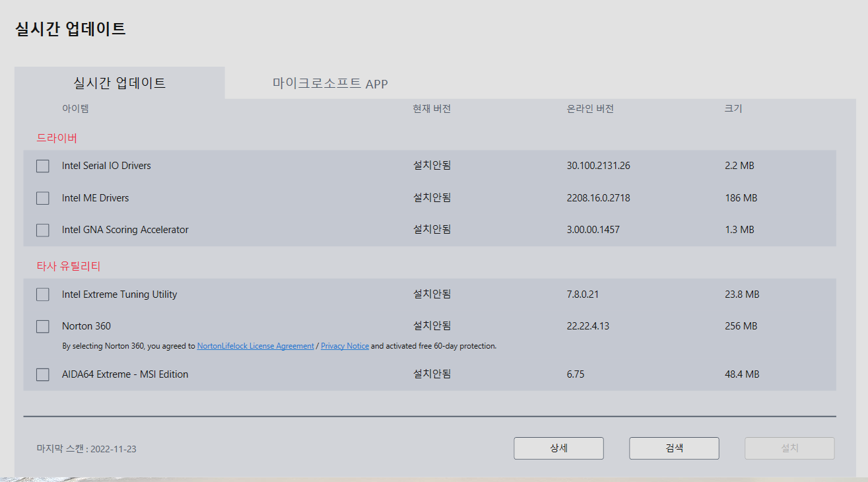This screenshot has width=868, height=482.
Task: Click online version 2208.16.0.2718
Action: [599, 198]
